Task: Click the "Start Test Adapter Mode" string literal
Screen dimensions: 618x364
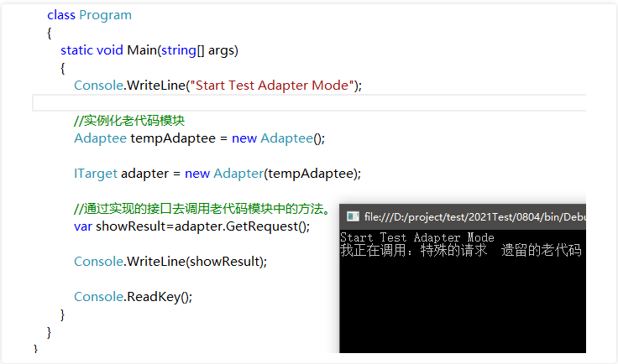Action: [272, 86]
